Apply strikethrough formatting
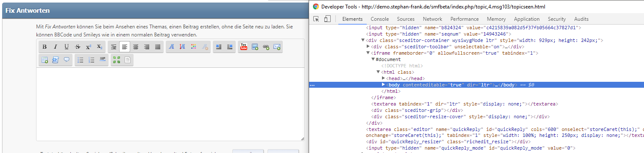 click(x=78, y=47)
